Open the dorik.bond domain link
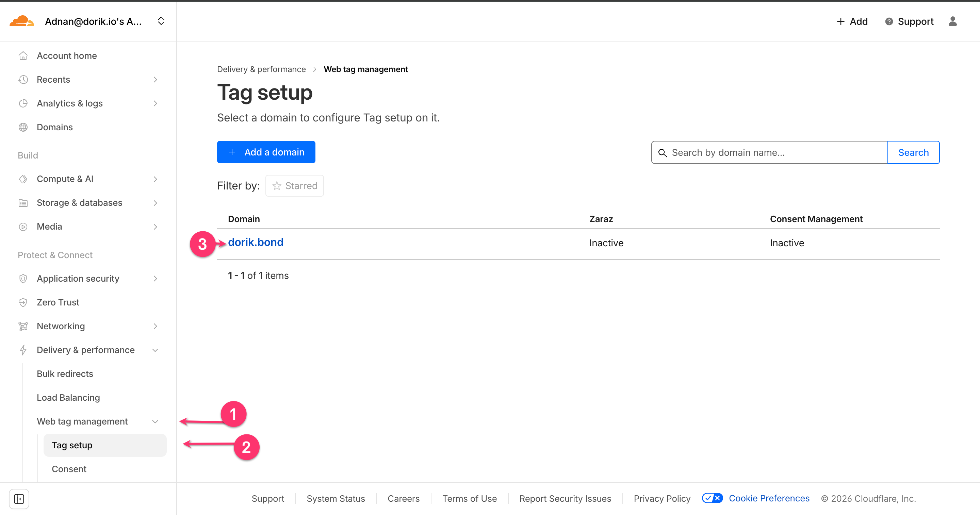The width and height of the screenshot is (980, 515). [256, 242]
